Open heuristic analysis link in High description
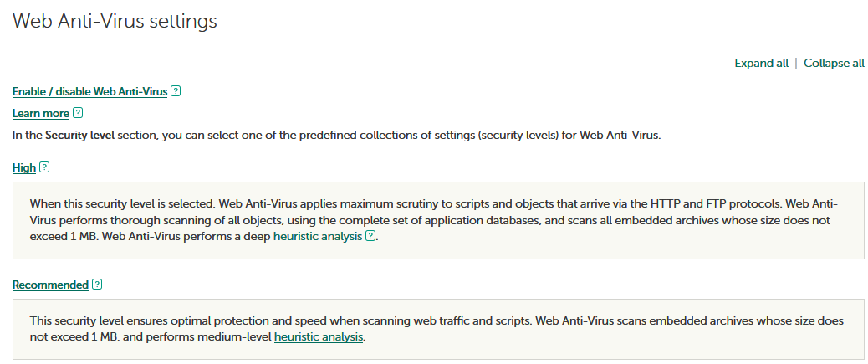 (x=318, y=237)
